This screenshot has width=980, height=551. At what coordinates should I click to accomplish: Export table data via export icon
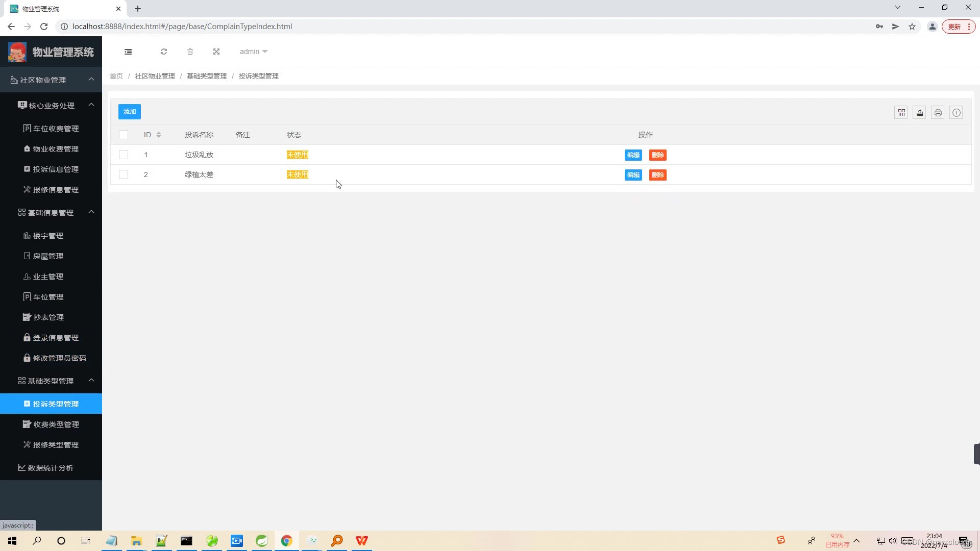(919, 112)
